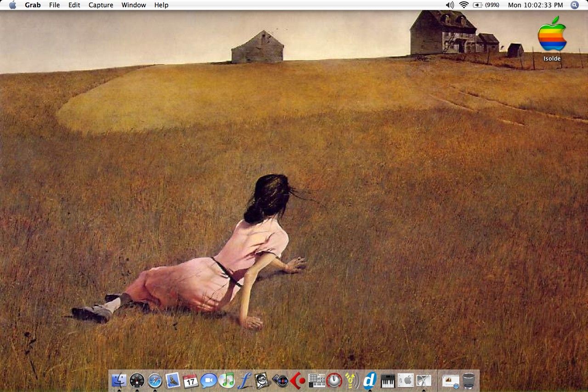Open the dark audio waveform diamond icon
This screenshot has width=588, height=392.
tap(280, 380)
